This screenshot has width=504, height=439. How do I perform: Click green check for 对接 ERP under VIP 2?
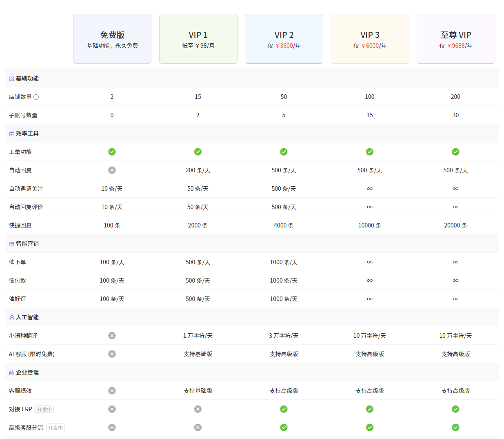tap(284, 409)
